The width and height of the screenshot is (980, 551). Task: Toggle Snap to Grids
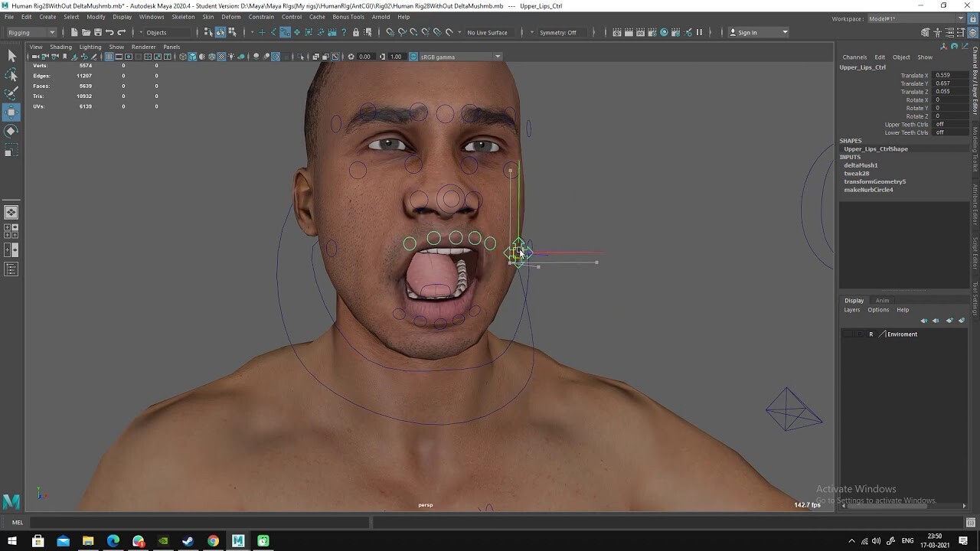[263, 32]
